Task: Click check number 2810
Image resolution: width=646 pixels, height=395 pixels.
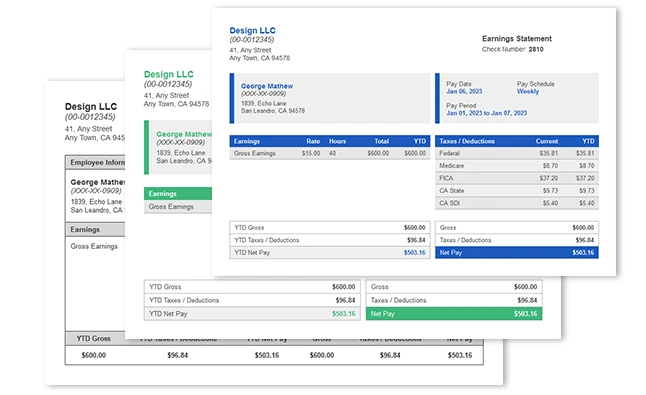Action: pos(536,49)
